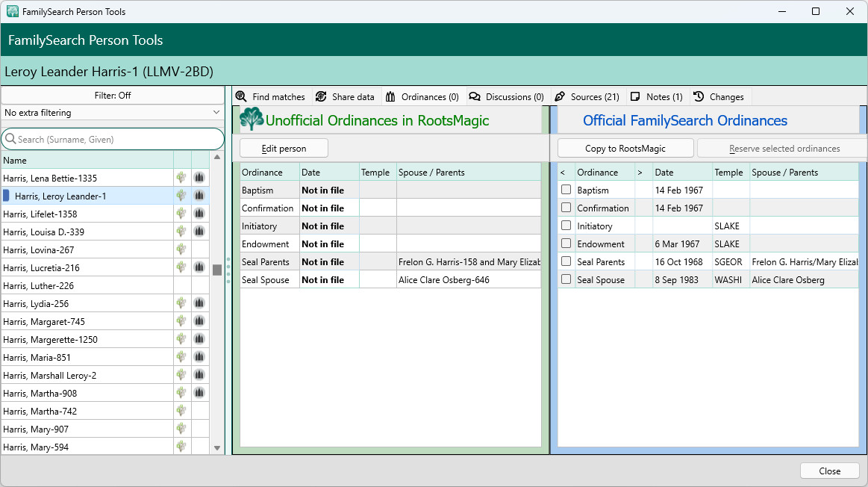Click the name list scrollbar down arrow
Screen dimensions: 868x487
[x=217, y=448]
